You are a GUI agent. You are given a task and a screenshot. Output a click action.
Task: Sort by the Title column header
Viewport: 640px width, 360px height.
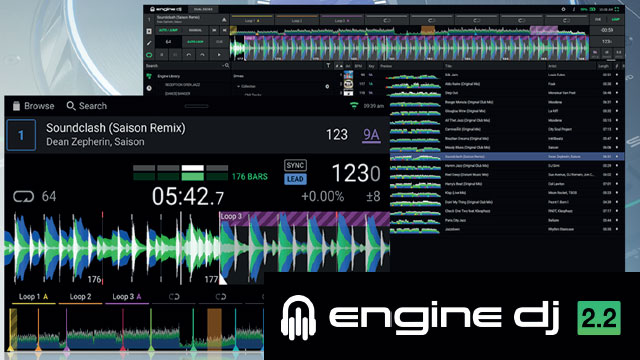(x=449, y=66)
